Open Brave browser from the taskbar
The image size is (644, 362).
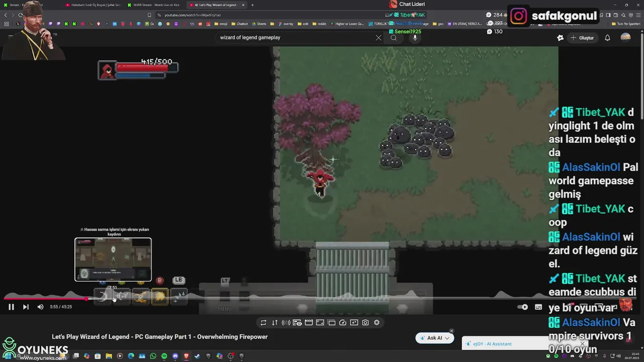coord(186,356)
